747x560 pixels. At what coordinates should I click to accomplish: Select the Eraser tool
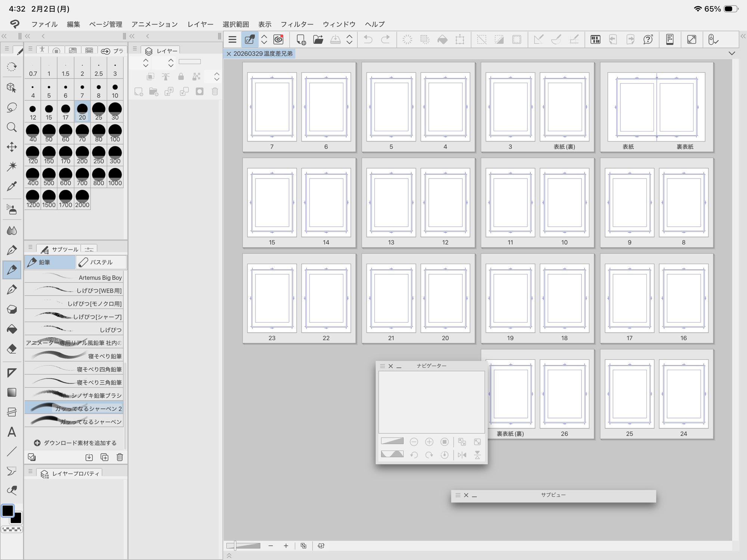(x=12, y=349)
